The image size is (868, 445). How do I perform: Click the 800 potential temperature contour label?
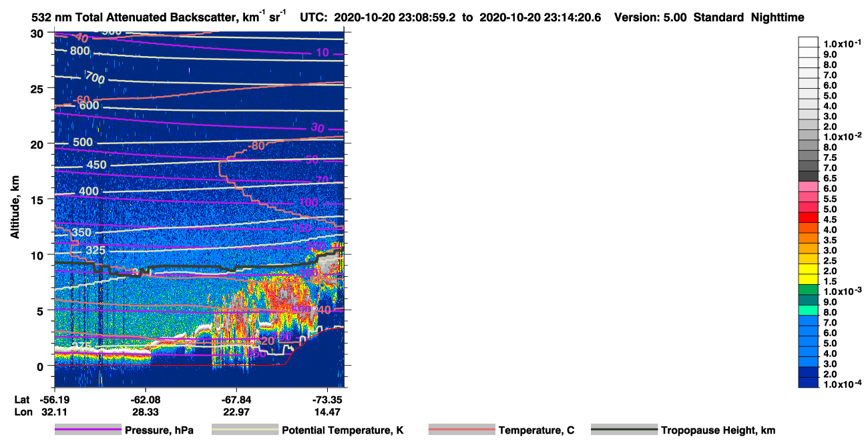[79, 51]
